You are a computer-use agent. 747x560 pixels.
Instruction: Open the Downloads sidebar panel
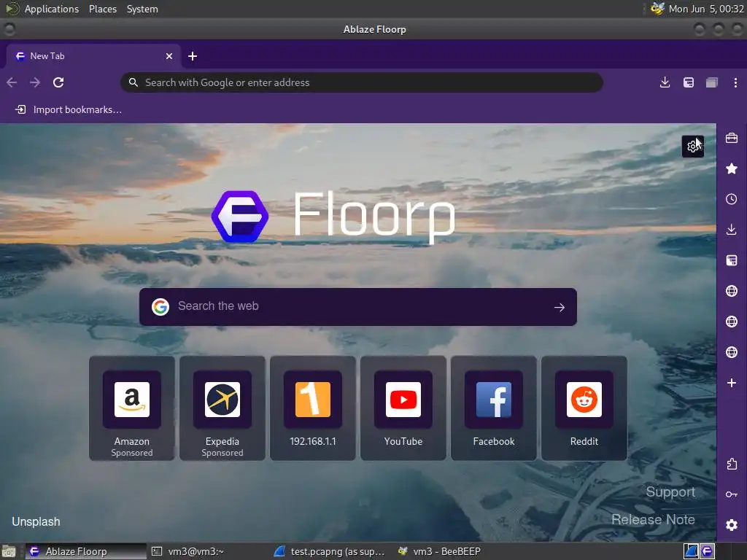pos(731,230)
